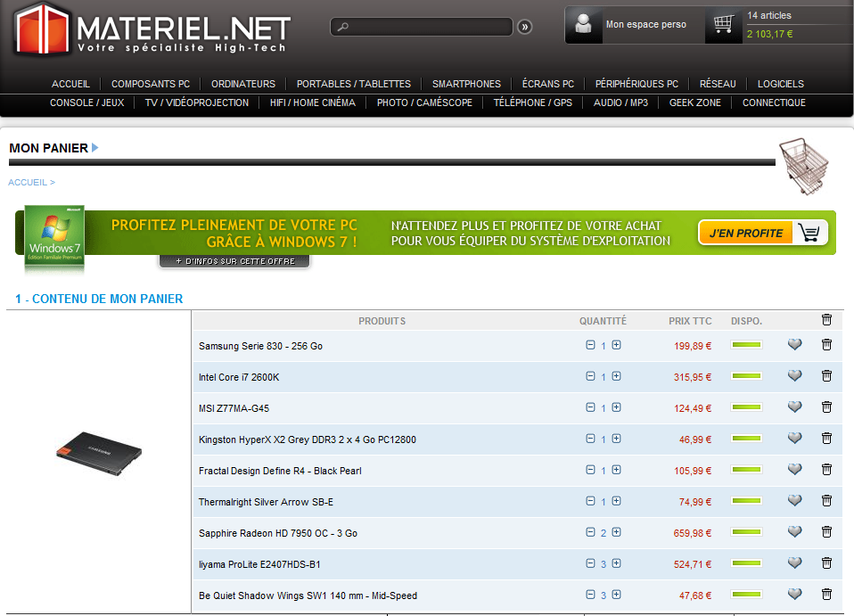Decrease quantity of Be Quiet Shadow Wings
This screenshot has width=854, height=616.
coord(590,595)
